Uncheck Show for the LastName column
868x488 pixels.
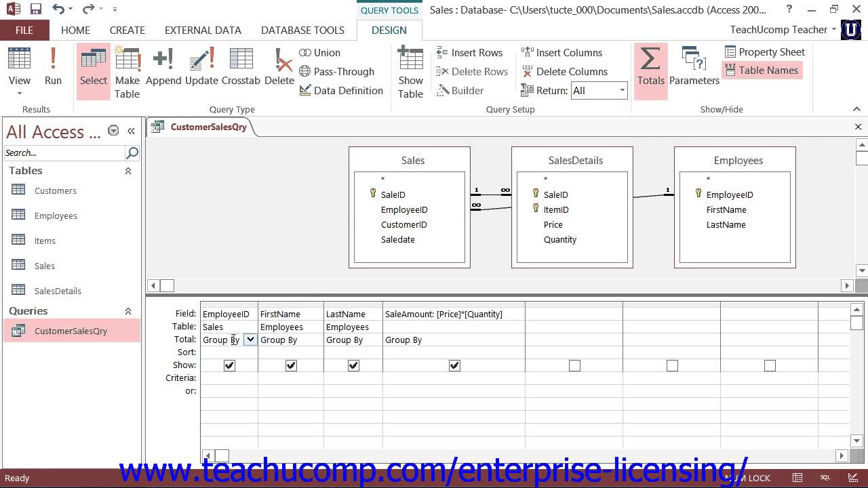tap(353, 365)
